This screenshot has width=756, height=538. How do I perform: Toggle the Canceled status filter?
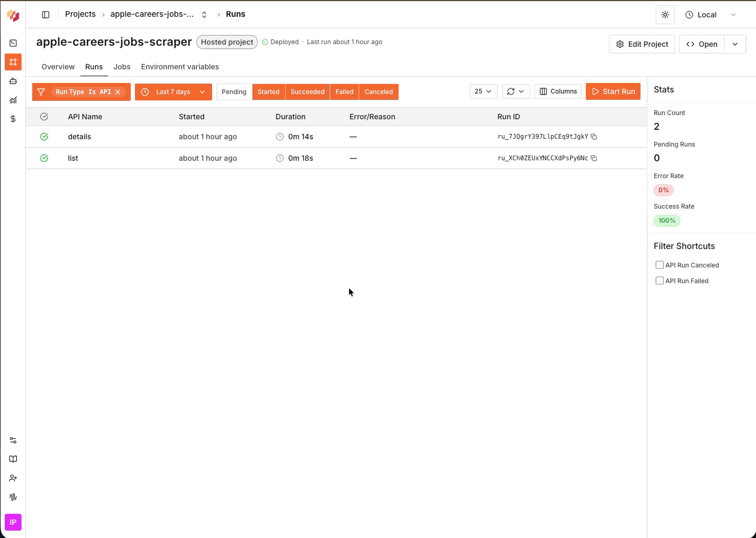click(379, 92)
